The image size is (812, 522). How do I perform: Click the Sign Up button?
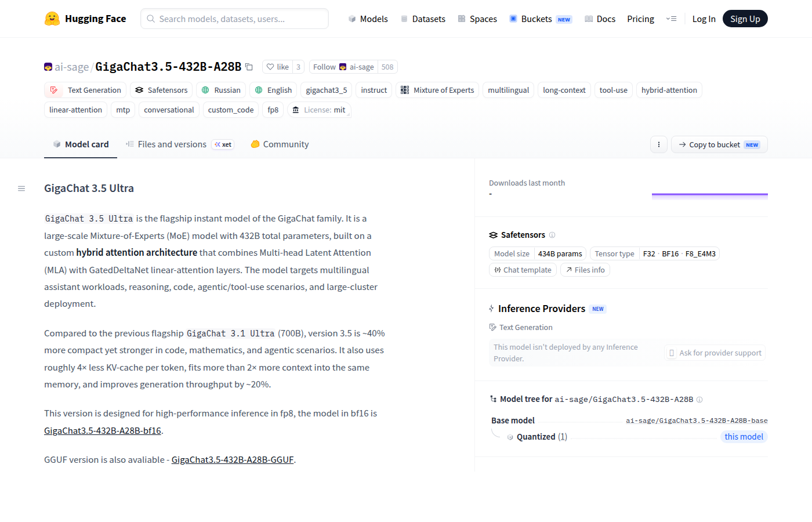(745, 19)
